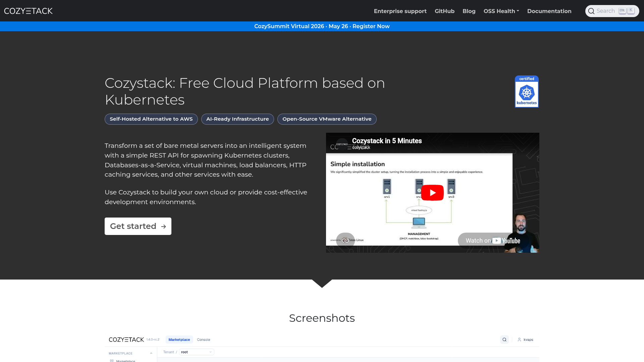Viewport: 644px width, 362px height.
Task: Click the Cozystack logo in header
Action: [28, 11]
